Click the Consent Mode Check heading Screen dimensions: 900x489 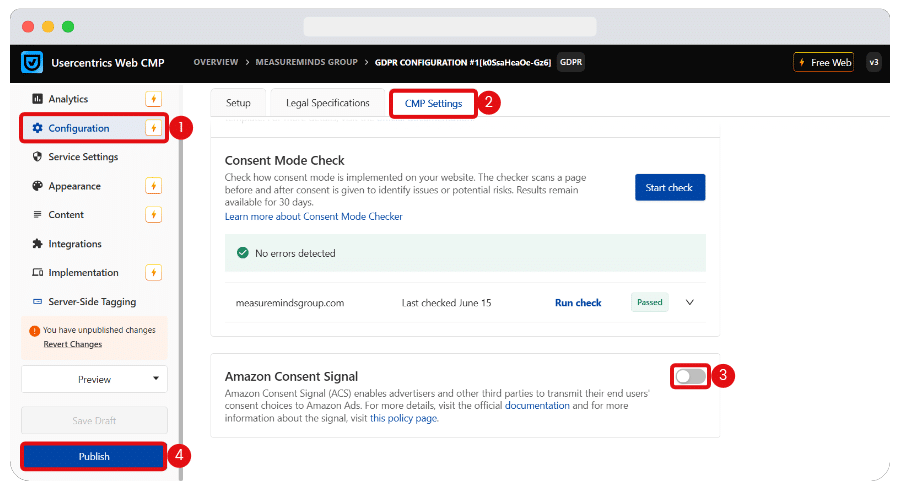click(285, 161)
